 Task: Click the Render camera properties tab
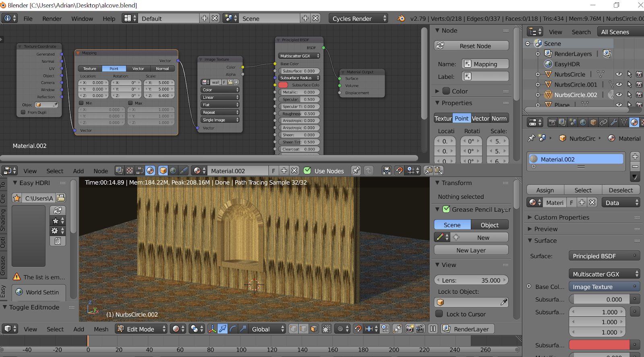[552, 122]
